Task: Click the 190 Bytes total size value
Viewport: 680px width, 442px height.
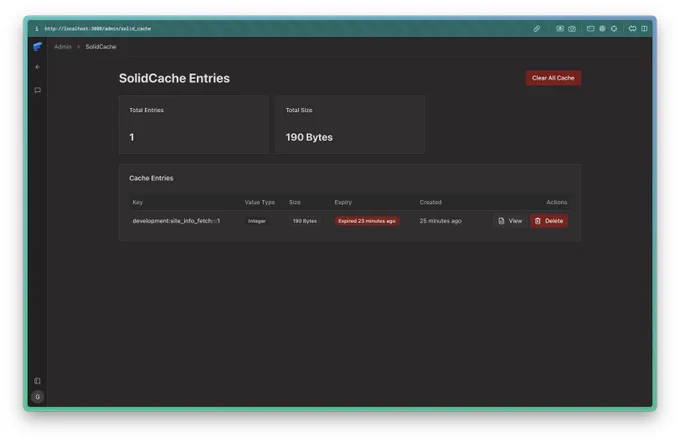Action: click(309, 138)
